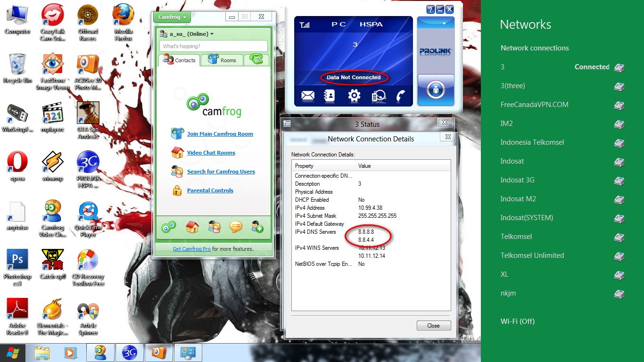
Task: Select connected network 3 in Networks
Action: [562, 67]
